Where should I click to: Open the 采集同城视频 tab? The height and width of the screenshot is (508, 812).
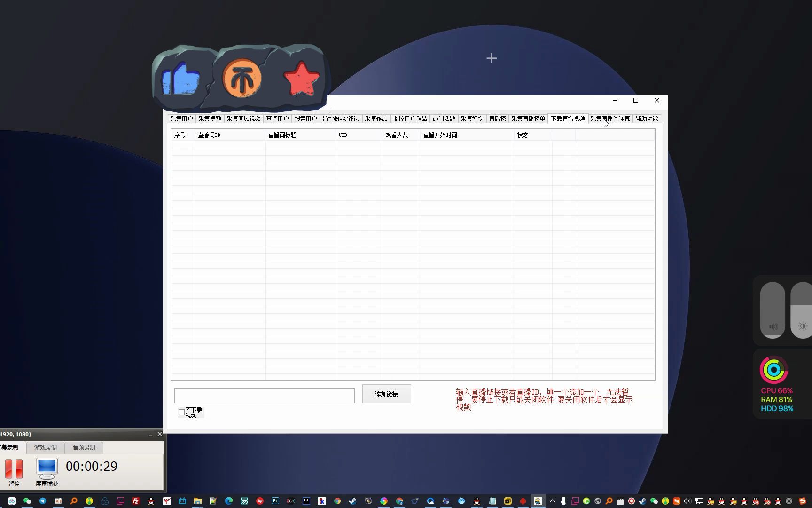click(x=243, y=119)
